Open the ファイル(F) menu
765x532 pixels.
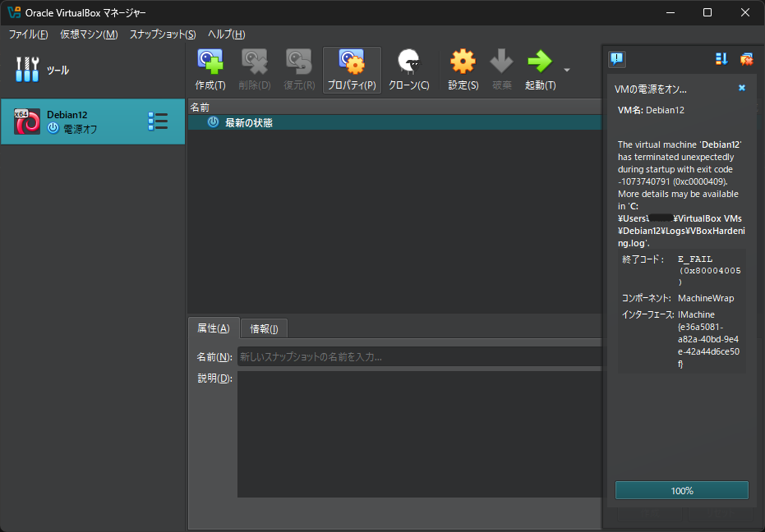coord(28,34)
